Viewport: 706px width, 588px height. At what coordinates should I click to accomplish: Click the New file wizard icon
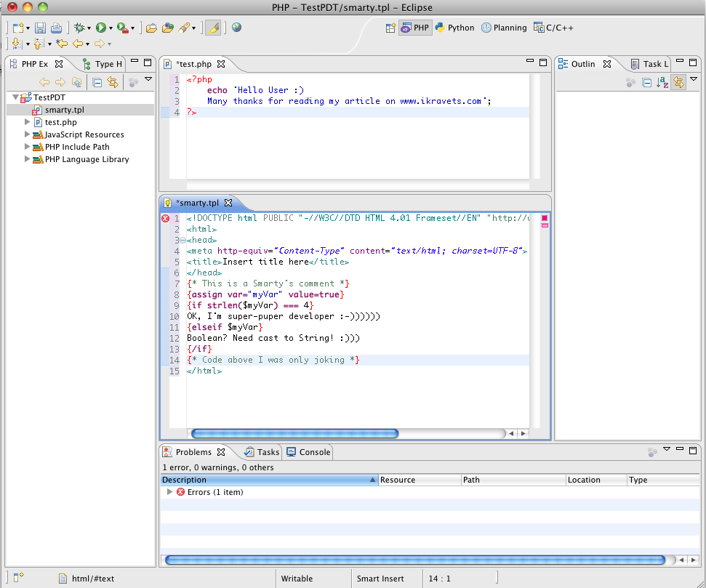click(x=18, y=28)
